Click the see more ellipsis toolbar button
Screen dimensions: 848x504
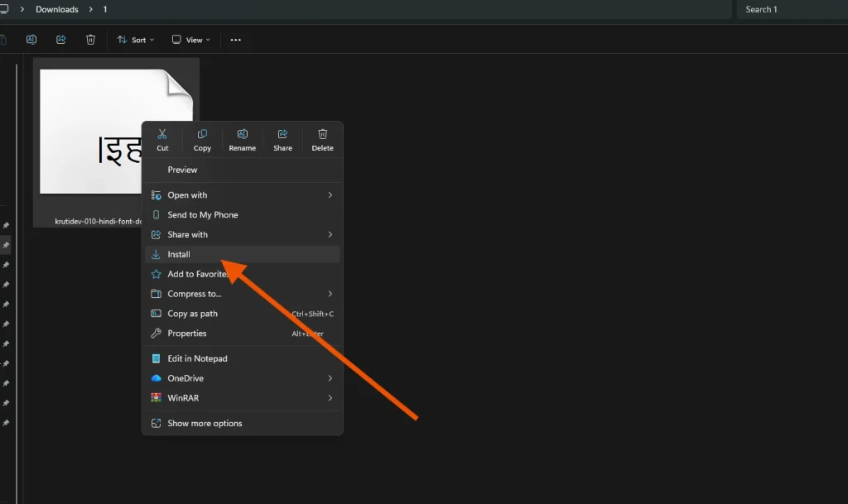point(236,40)
